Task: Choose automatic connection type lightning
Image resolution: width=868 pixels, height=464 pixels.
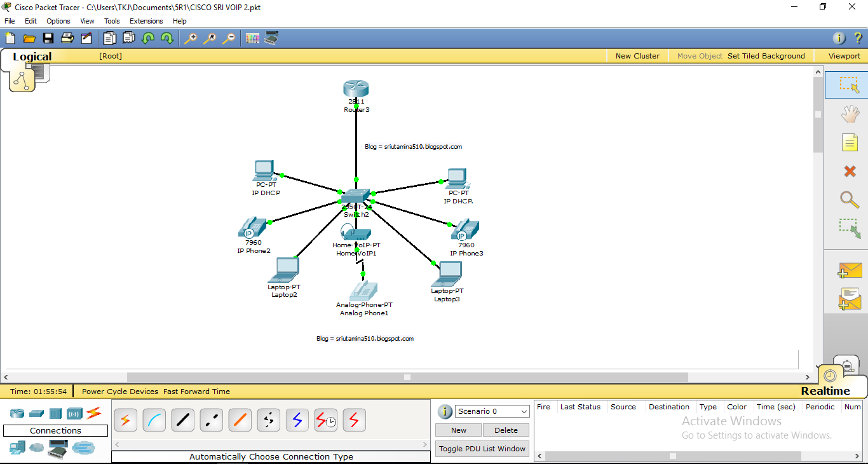Action: pyautogui.click(x=125, y=420)
